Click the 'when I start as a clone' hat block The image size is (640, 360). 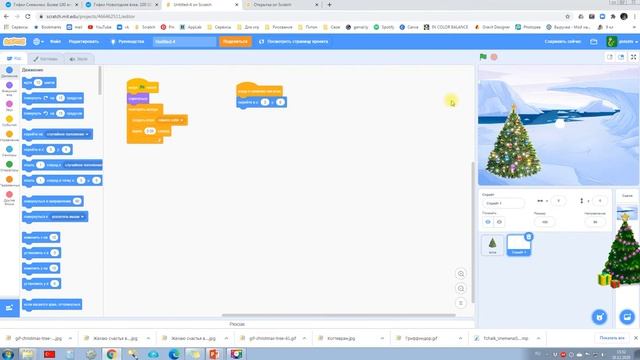coord(259,90)
